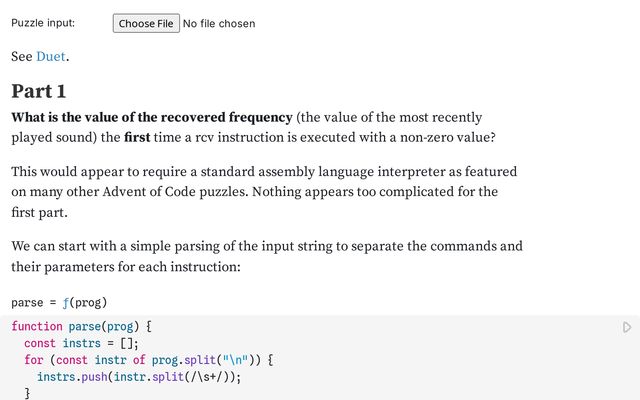Click the closing brace of the for loop
Image resolution: width=640 pixels, height=400 pixels.
[28, 393]
